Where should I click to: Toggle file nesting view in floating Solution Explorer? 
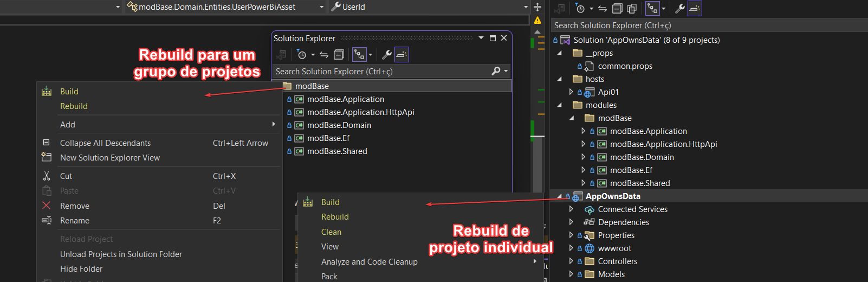[359, 55]
